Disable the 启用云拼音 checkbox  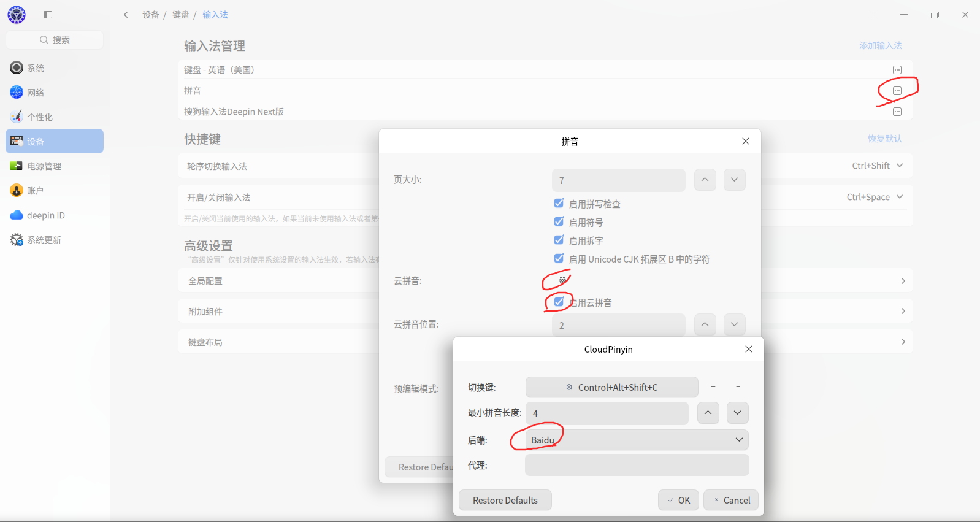pos(559,302)
